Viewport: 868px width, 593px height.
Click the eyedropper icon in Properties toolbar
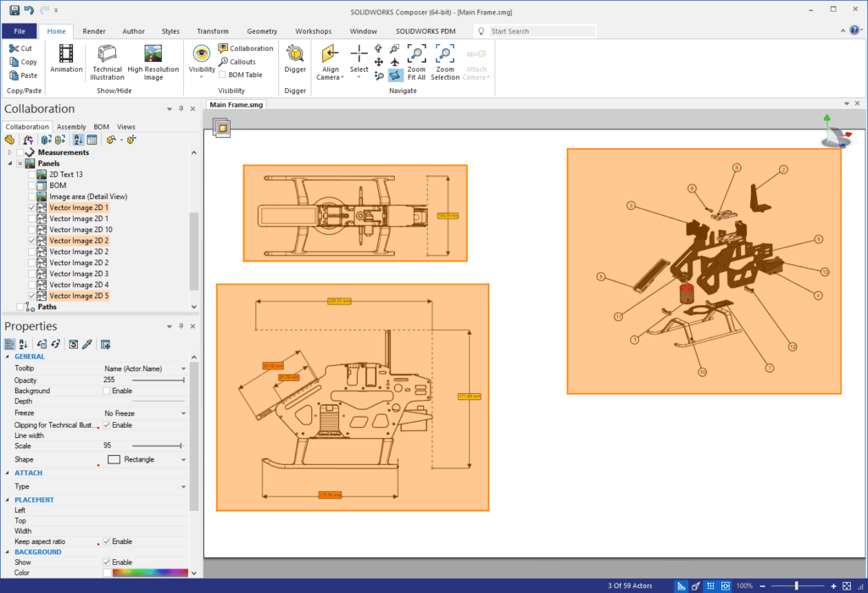pos(87,343)
